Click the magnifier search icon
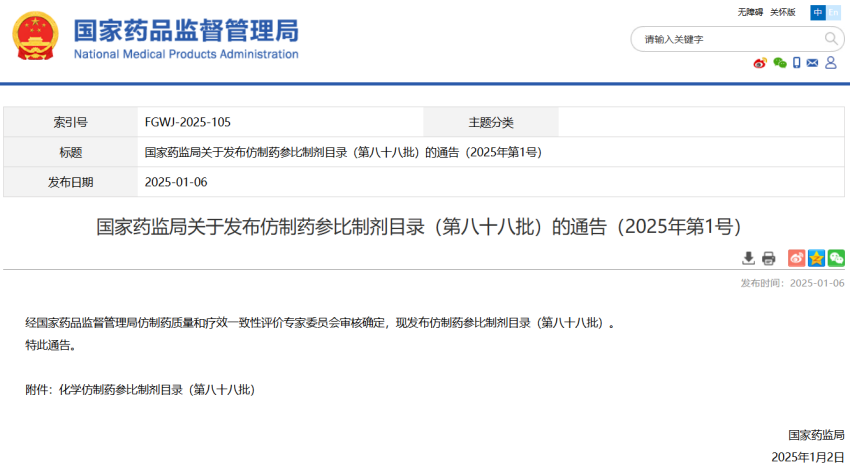 (830, 38)
